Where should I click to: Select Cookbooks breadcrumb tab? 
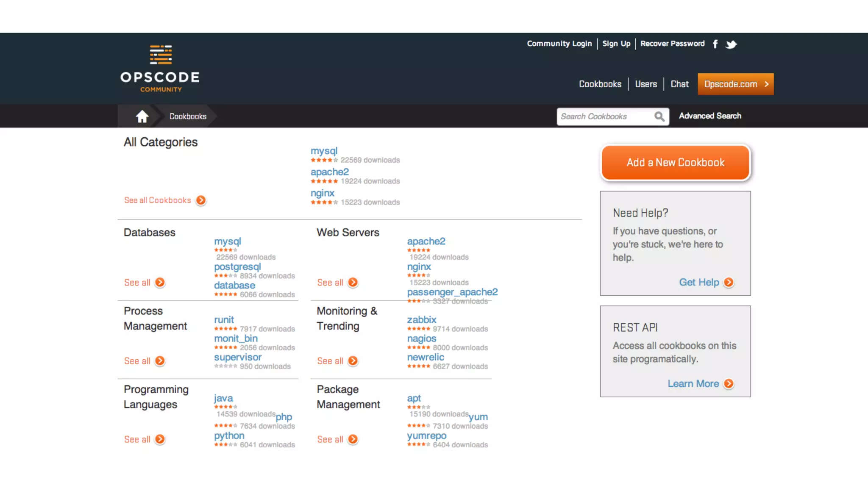188,116
